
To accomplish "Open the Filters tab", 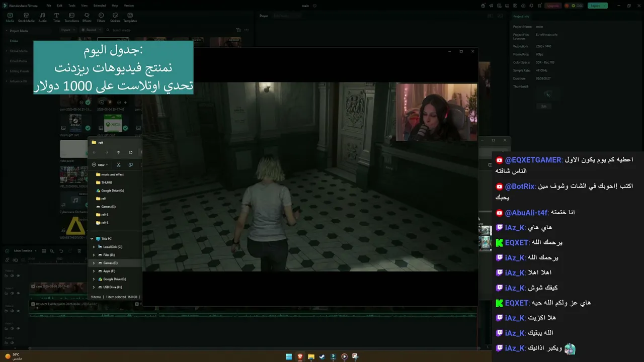I will tap(101, 18).
